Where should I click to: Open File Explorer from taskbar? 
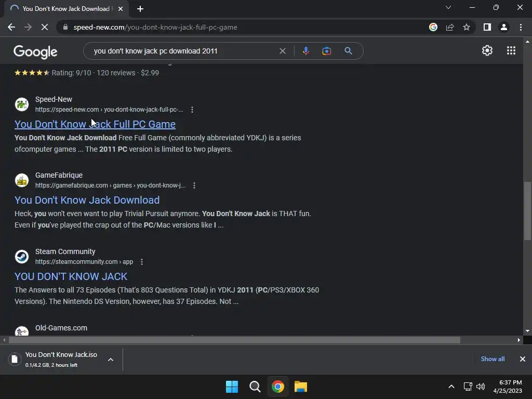pos(301,387)
